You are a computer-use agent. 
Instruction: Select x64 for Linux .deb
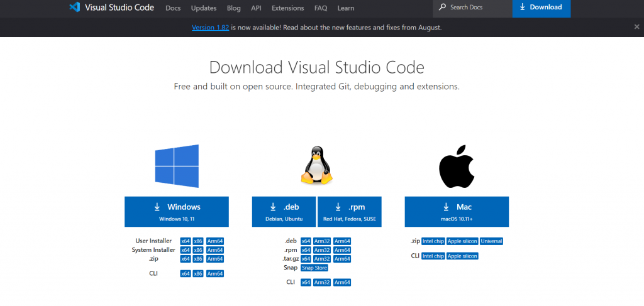pos(306,241)
